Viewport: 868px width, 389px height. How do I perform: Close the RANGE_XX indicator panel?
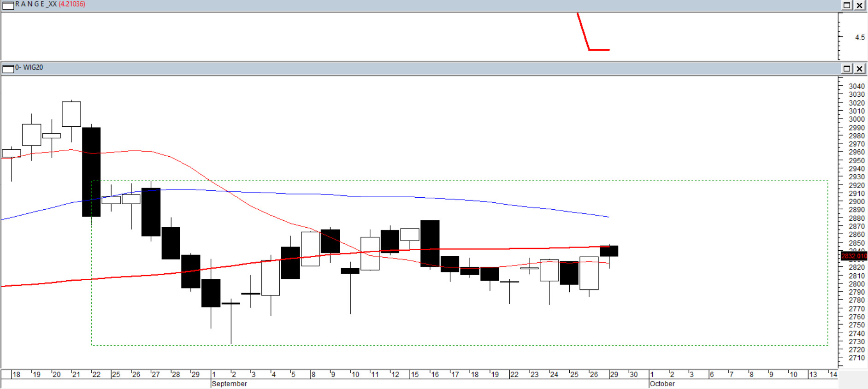tap(860, 5)
